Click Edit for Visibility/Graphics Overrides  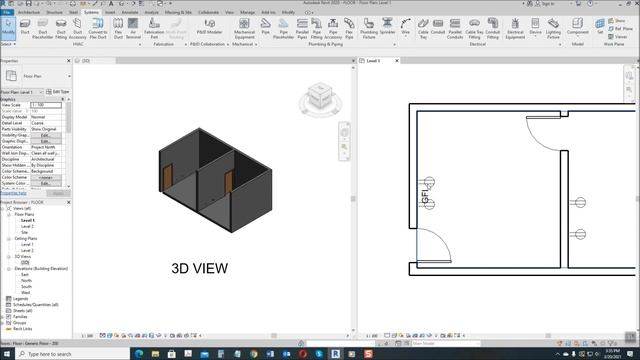click(x=46, y=135)
